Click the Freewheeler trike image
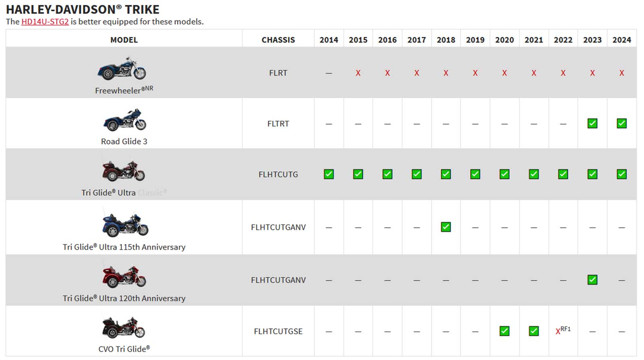644x360 pixels. click(122, 68)
